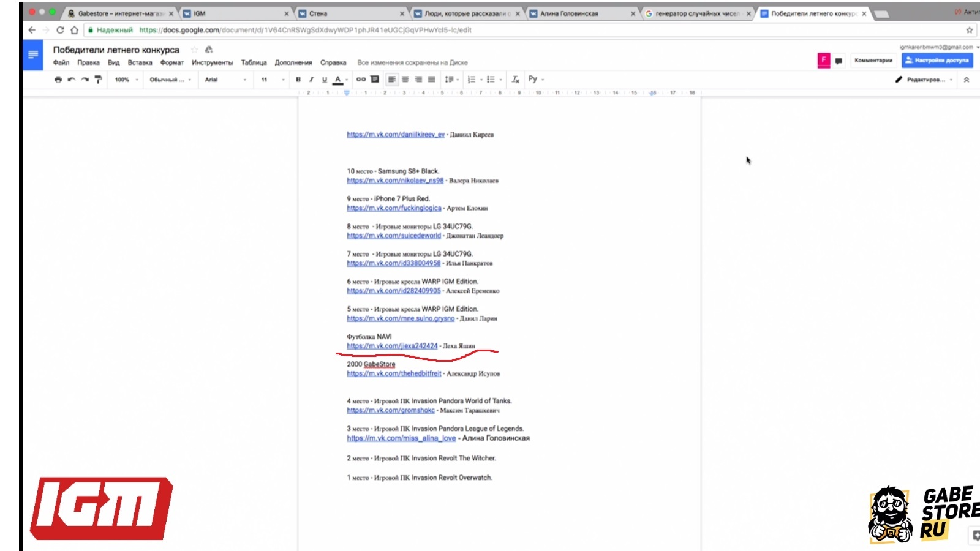
Task: Switch to the генератор случайных чисел tab
Action: click(x=698, y=13)
